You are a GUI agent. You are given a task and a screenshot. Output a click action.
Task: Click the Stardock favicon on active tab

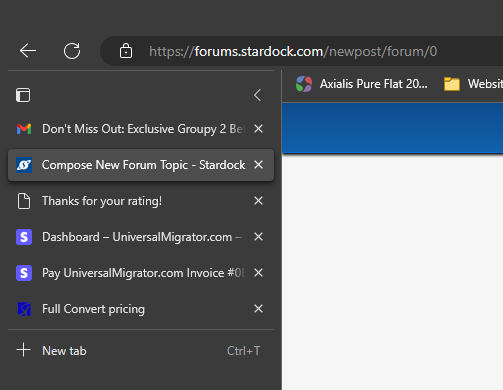(24, 165)
